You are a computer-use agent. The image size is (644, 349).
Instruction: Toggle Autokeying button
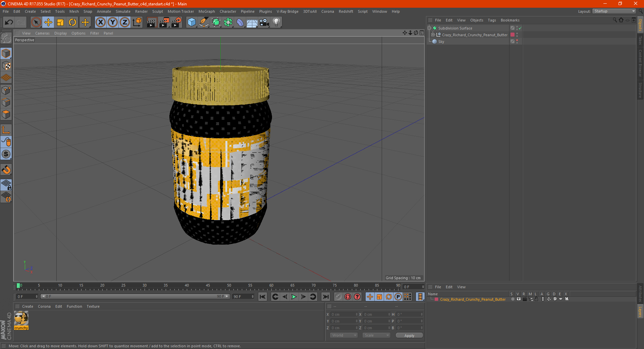[x=348, y=297]
